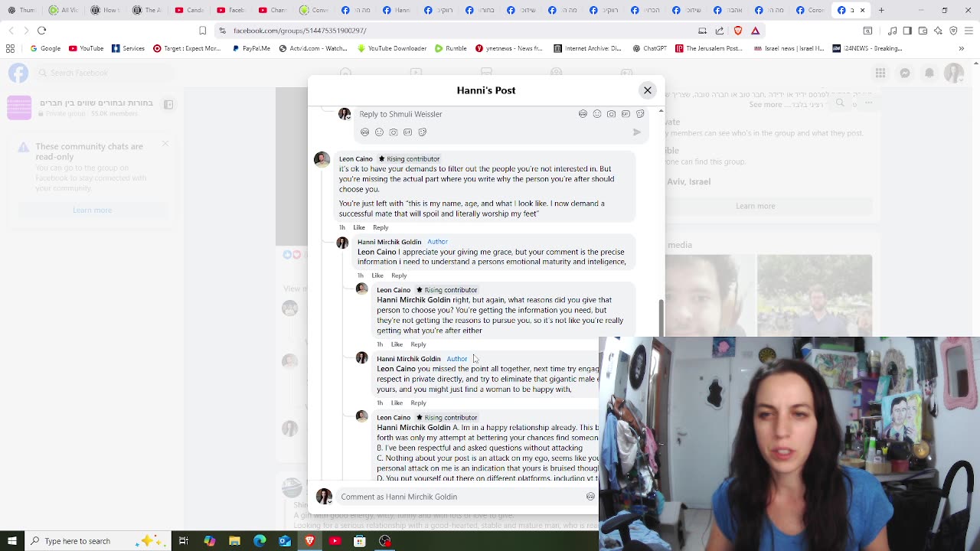This screenshot has width=980, height=551.
Task: Click camera photo icon in lower reply icon row
Action: [394, 132]
